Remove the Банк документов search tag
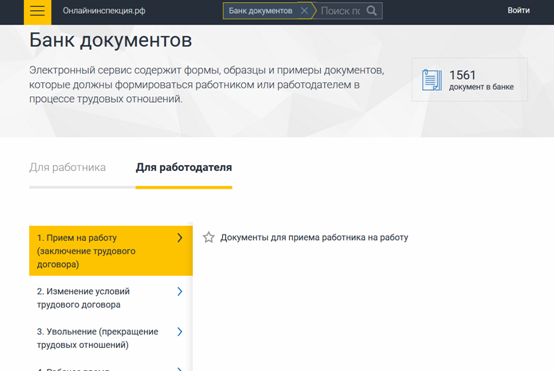Viewport: 555px width, 376px height. click(x=304, y=11)
